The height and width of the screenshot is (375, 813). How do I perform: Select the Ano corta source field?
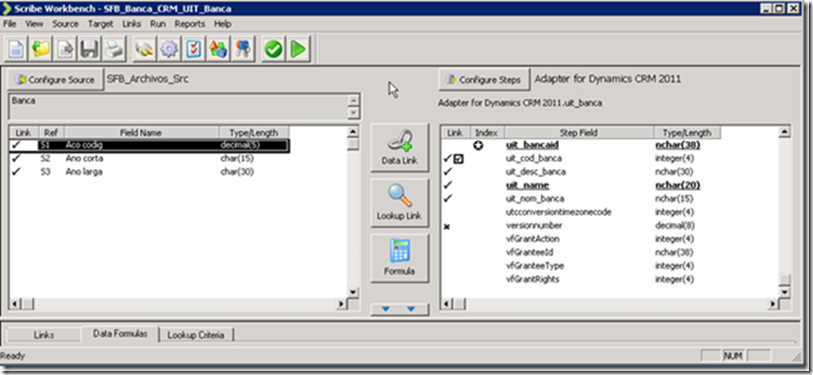pyautogui.click(x=84, y=158)
